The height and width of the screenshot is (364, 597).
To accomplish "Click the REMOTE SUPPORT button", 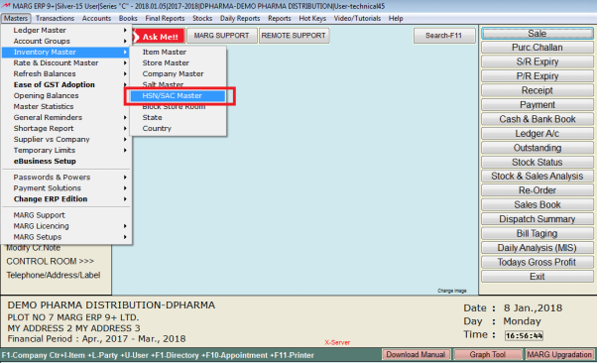I will (294, 36).
